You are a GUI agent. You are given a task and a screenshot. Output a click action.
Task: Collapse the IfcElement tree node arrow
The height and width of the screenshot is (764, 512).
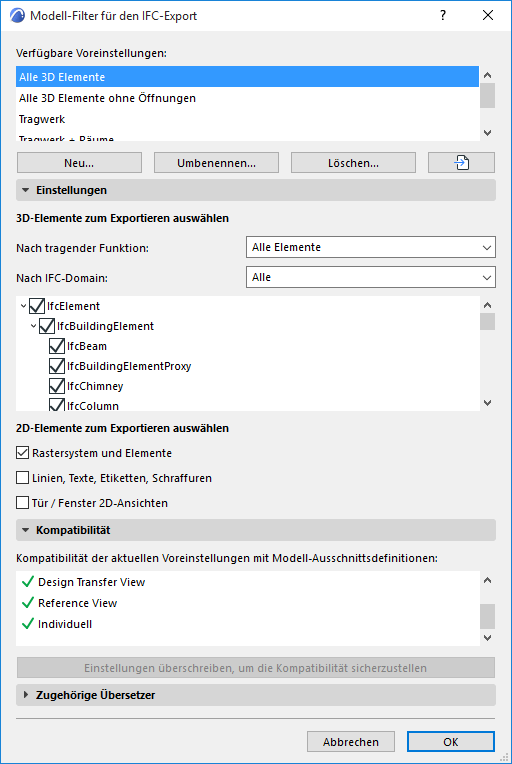[23, 306]
